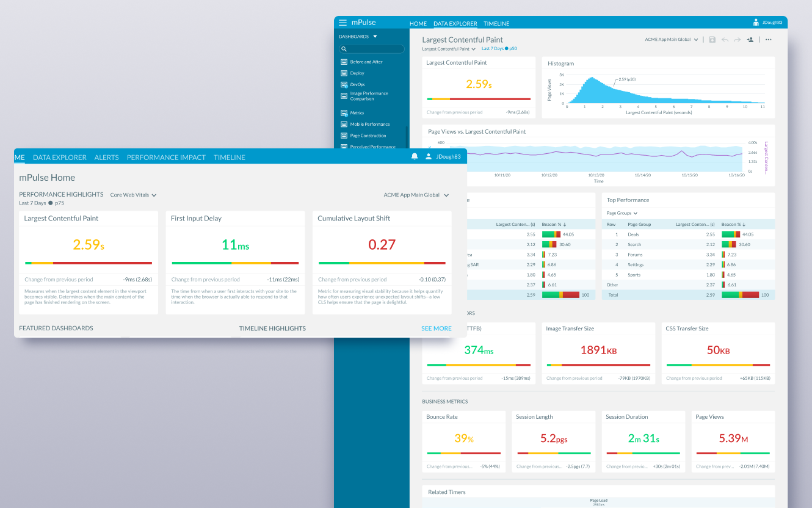Viewport: 812px width, 508px height.
Task: Open the three-dot more options menu
Action: [768, 40]
